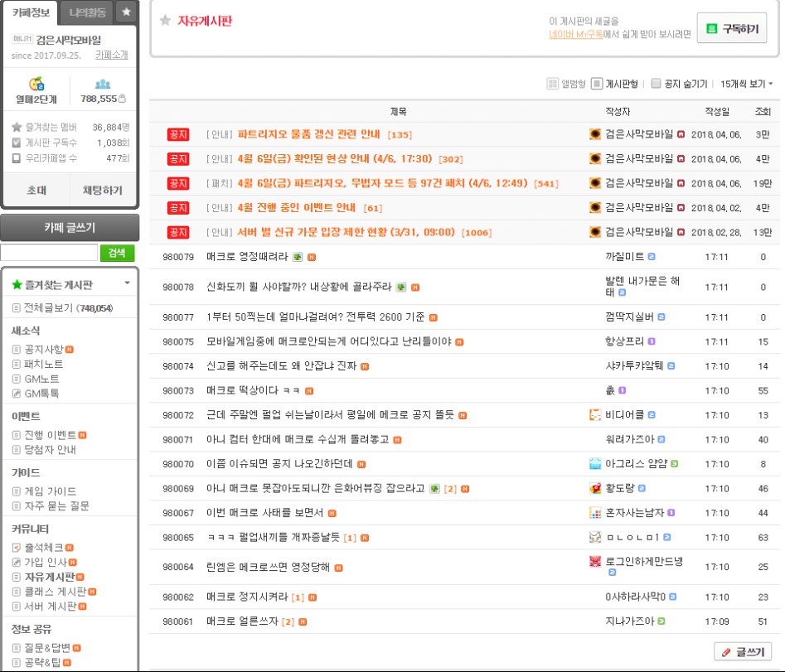This screenshot has width=785, height=672.
Task: Open notice 4월 6일(금) 확인된 현상 안내
Action: coord(334,158)
